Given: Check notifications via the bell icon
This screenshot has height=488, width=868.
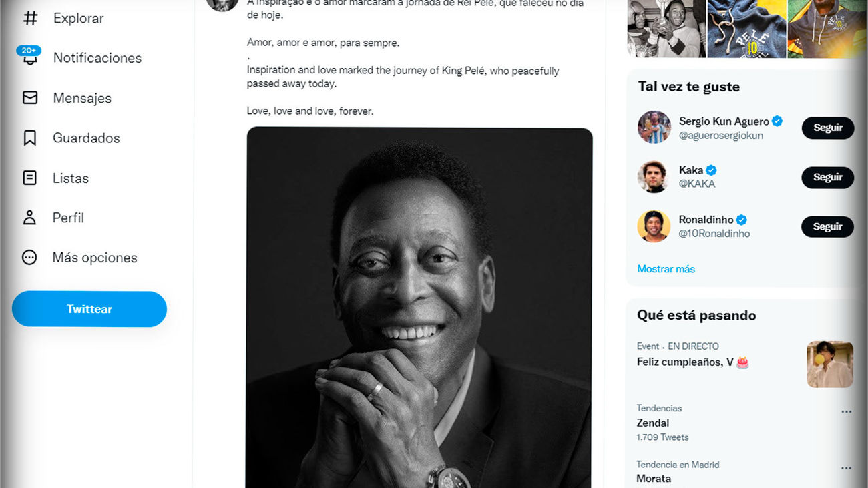Looking at the screenshot, I should (x=29, y=58).
